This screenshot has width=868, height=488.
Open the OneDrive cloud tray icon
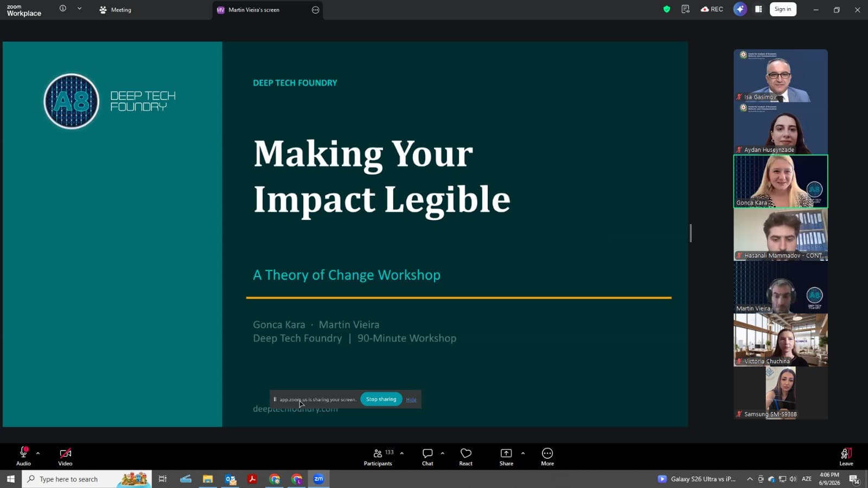[x=771, y=479]
